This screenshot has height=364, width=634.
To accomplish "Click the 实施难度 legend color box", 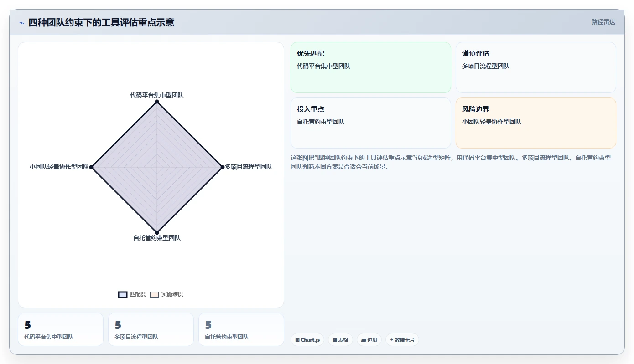I will 155,294.
